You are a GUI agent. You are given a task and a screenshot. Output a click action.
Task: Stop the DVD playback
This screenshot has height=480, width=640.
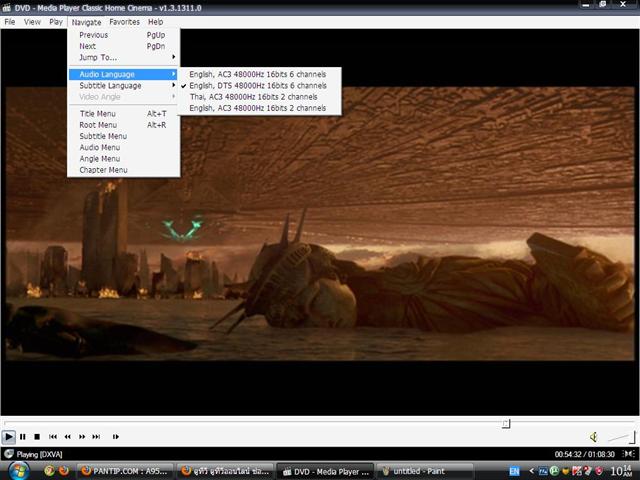pos(37,437)
